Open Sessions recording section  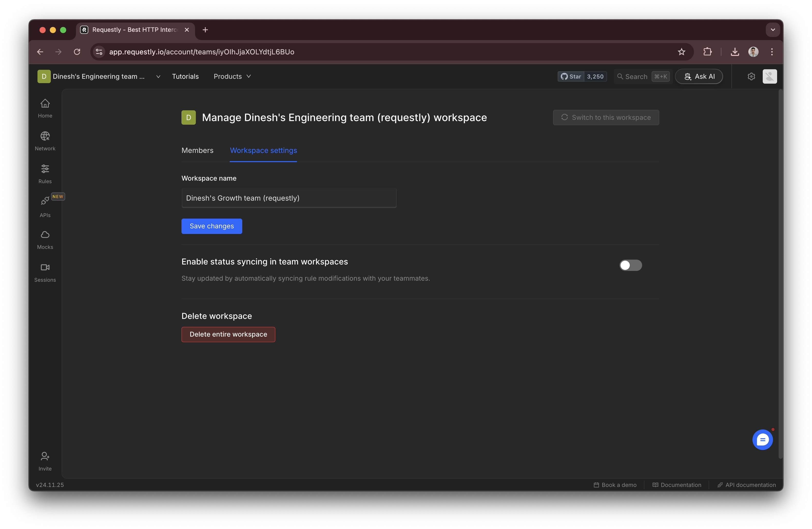pos(45,272)
